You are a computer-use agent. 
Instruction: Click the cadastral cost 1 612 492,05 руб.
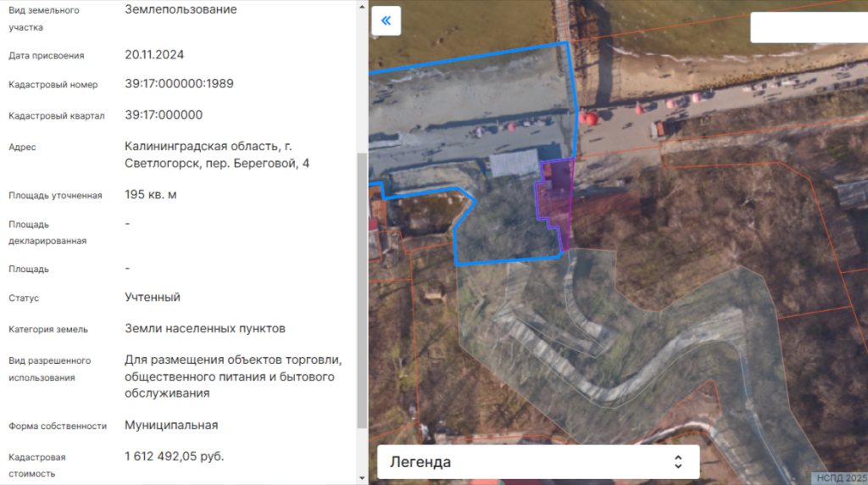(x=174, y=456)
